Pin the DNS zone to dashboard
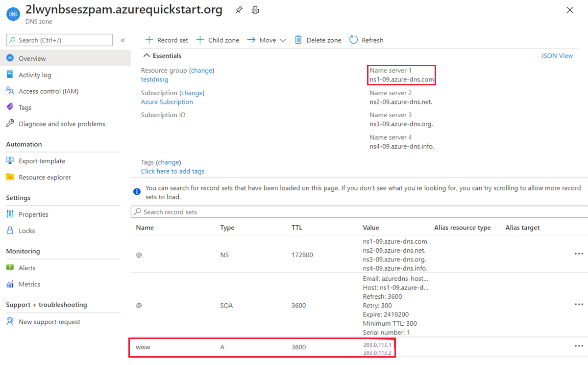This screenshot has width=588, height=365. click(239, 10)
